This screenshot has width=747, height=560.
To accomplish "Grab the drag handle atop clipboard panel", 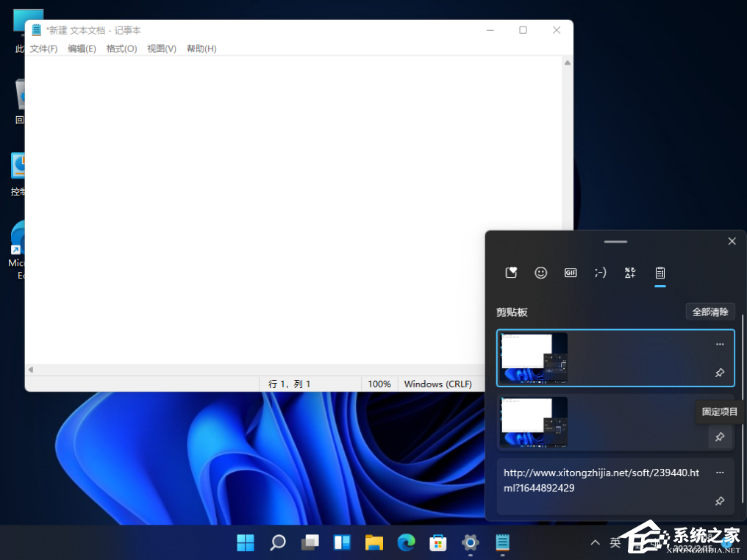I will [615, 242].
